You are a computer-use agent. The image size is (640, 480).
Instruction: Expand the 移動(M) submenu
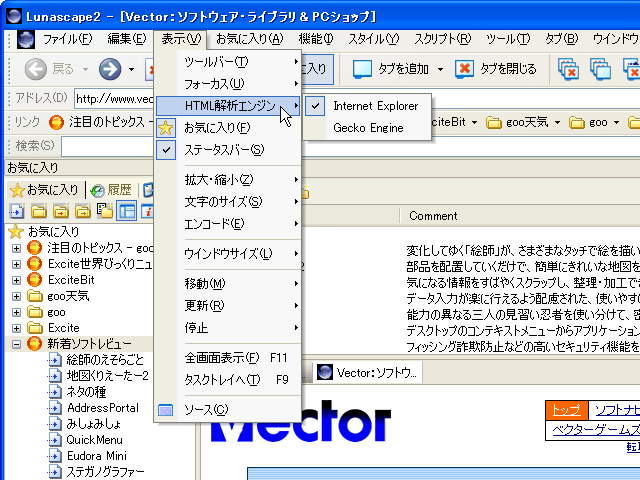click(x=229, y=284)
